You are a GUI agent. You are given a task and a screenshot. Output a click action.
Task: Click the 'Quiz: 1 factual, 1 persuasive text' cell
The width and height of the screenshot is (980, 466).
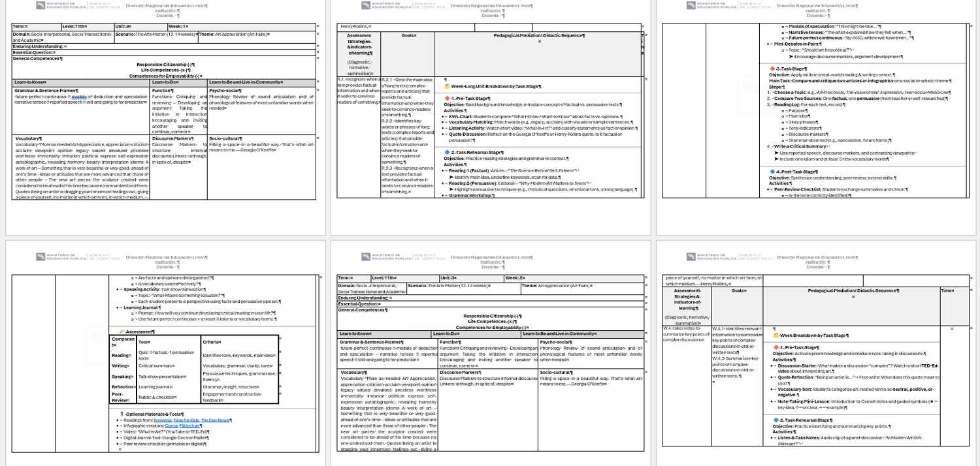(x=169, y=356)
